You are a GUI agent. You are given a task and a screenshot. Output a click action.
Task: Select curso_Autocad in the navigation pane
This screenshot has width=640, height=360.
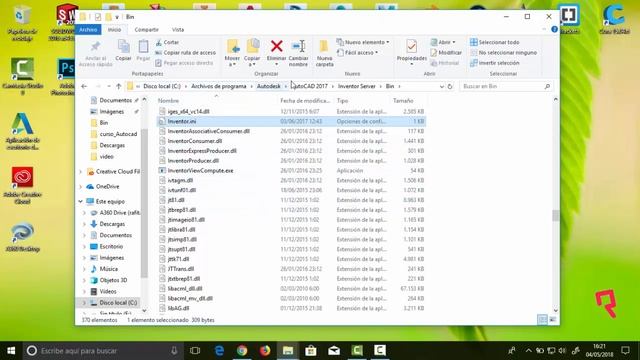coord(118,134)
